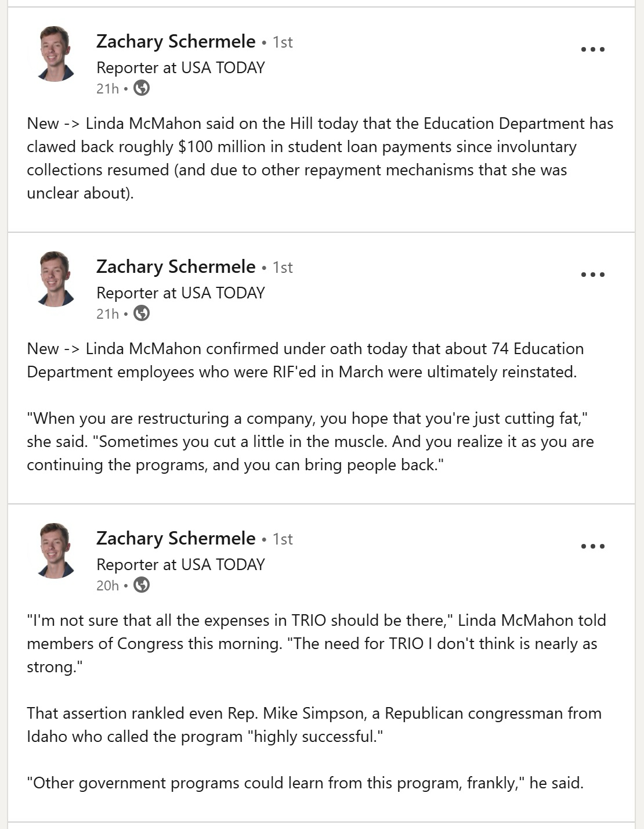The width and height of the screenshot is (644, 829).
Task: Open the Zachary Schermele name link on the RIF post
Action: coord(176,267)
